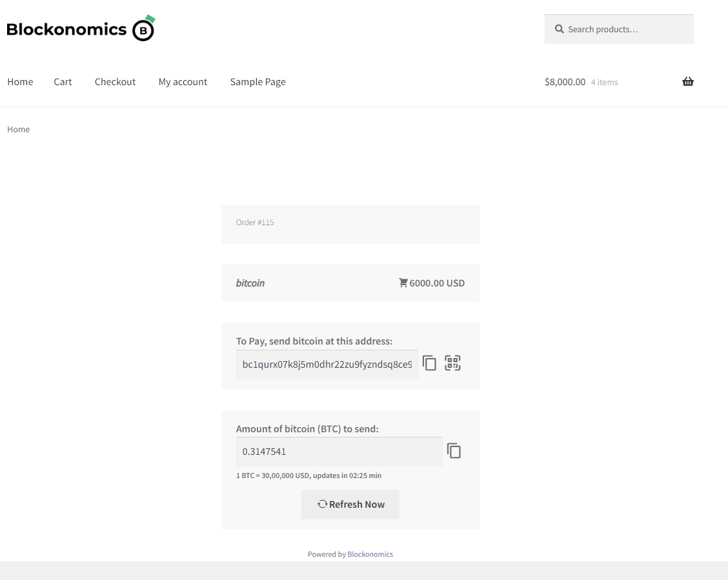
Task: Click the bitcoin label
Action: 250,283
